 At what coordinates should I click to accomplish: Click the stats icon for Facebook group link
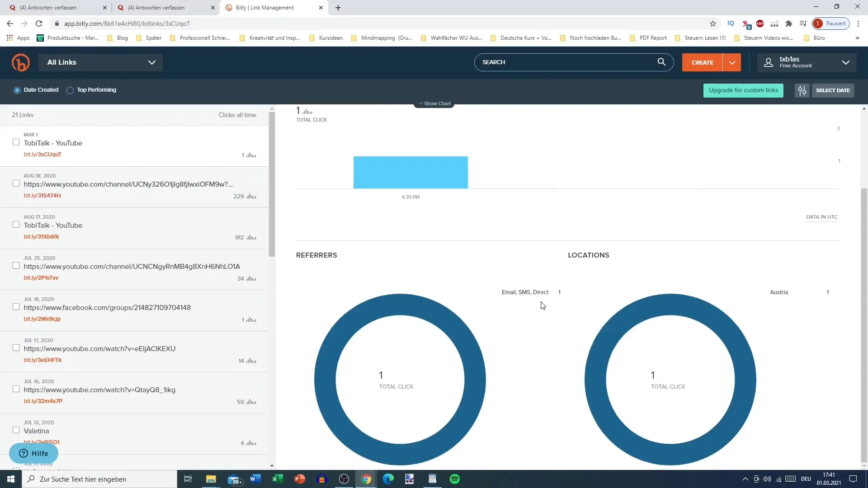click(251, 319)
